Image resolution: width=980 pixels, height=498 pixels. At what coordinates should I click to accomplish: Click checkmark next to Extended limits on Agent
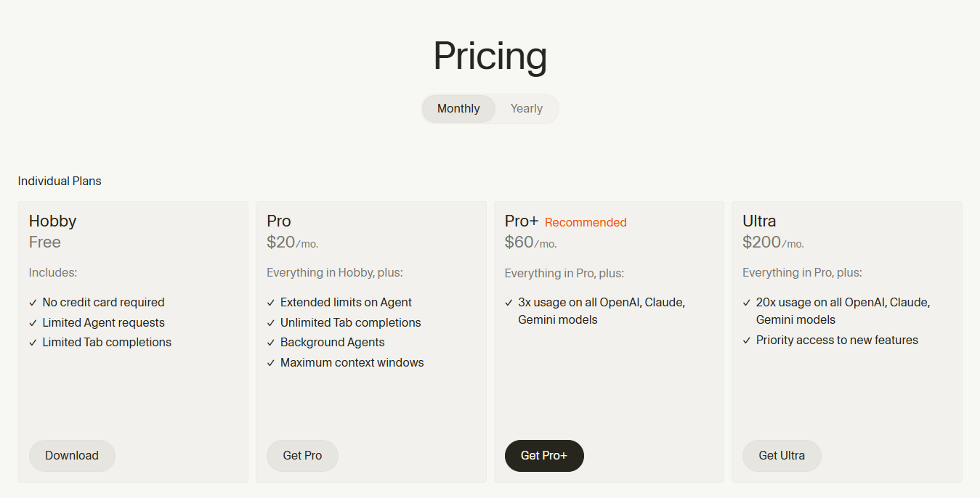[x=271, y=303]
